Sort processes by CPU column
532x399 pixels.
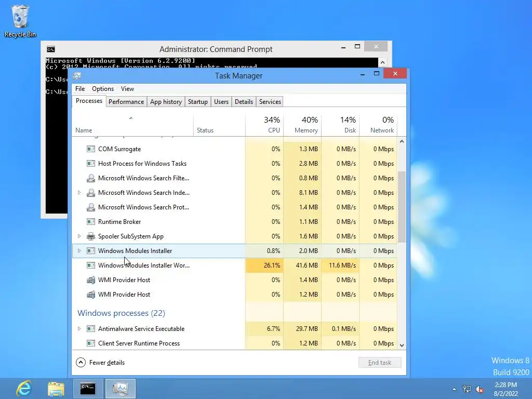tap(264, 126)
